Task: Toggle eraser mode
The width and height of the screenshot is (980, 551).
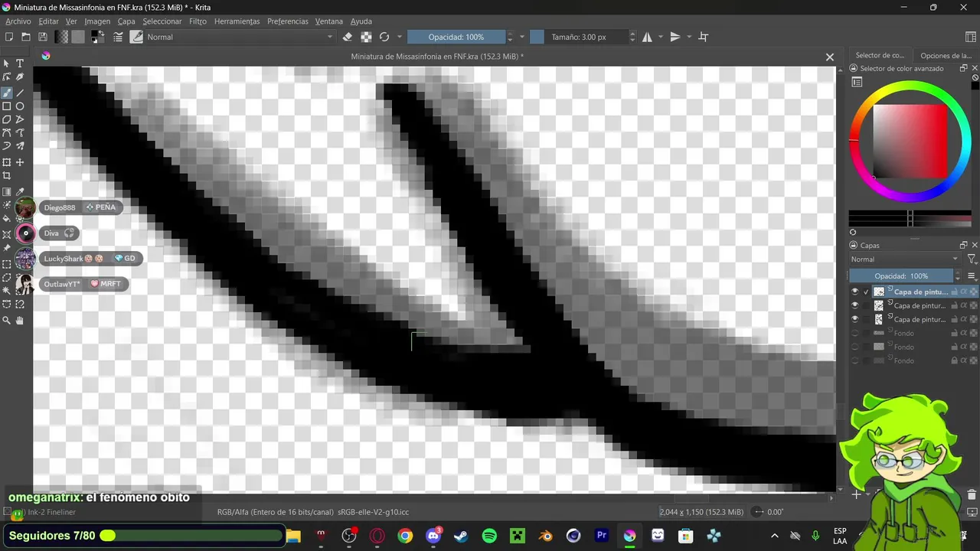Action: [348, 37]
